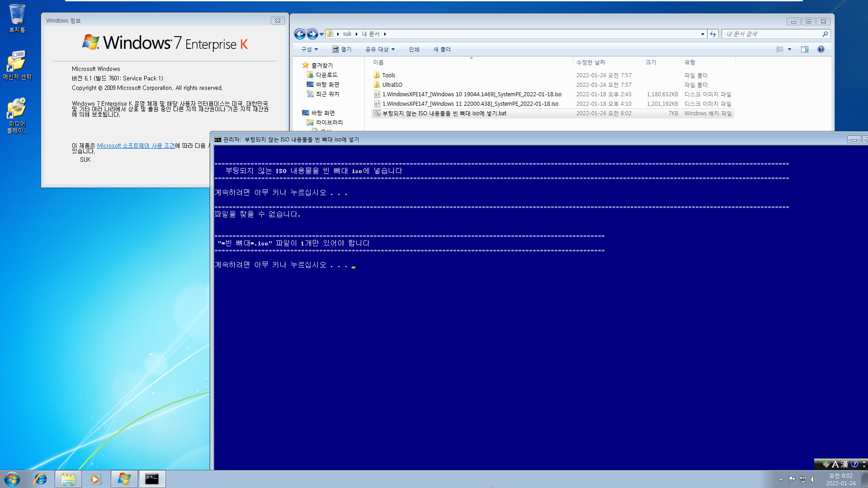Switch to command prompt taskbar button
This screenshot has height=488, width=868.
coord(152,479)
